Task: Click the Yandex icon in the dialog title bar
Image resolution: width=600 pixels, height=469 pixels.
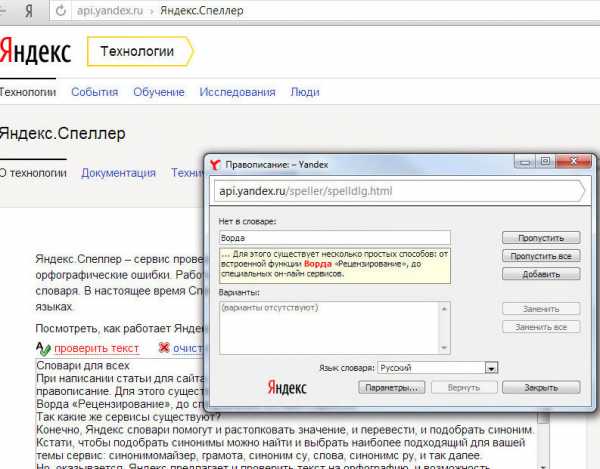Action: 215,165
